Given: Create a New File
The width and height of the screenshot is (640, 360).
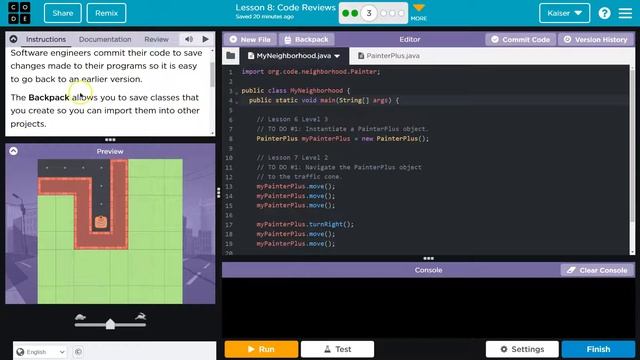Looking at the screenshot, I should tap(250, 40).
